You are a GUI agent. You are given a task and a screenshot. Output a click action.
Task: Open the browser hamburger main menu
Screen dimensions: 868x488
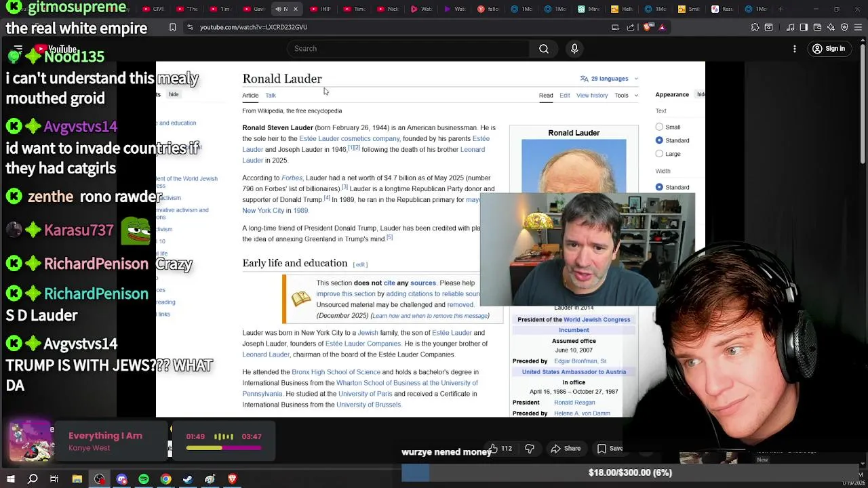[x=859, y=27]
